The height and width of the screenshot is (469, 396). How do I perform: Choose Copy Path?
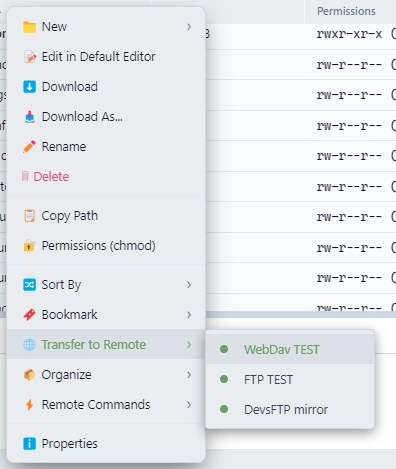[x=106, y=216]
